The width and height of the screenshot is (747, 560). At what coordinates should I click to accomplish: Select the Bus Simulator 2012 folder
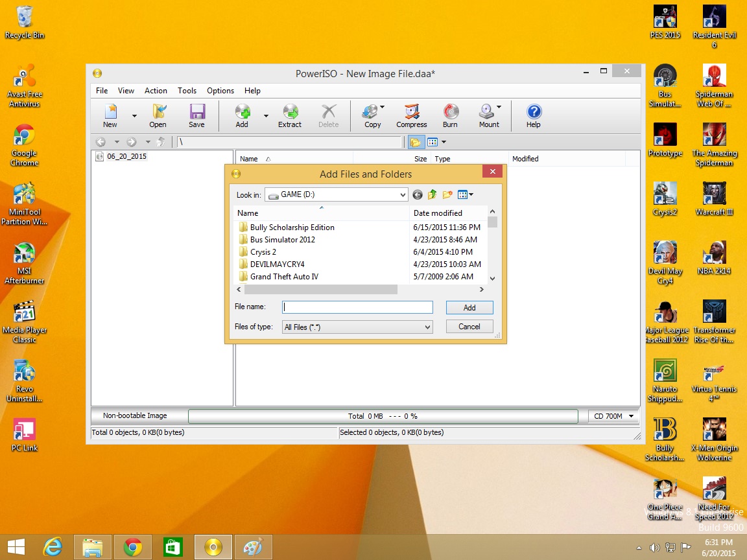(283, 240)
